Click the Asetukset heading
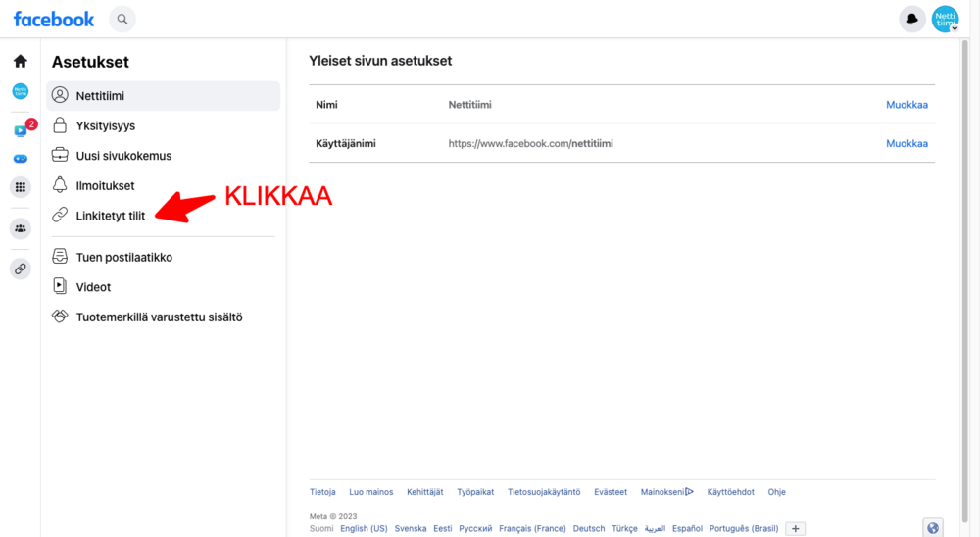 coord(90,62)
